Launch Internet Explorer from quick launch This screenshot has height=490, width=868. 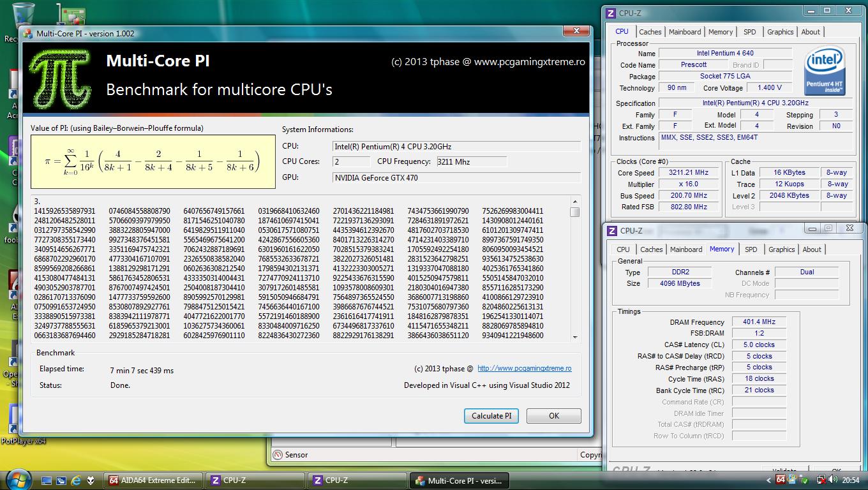click(76, 480)
